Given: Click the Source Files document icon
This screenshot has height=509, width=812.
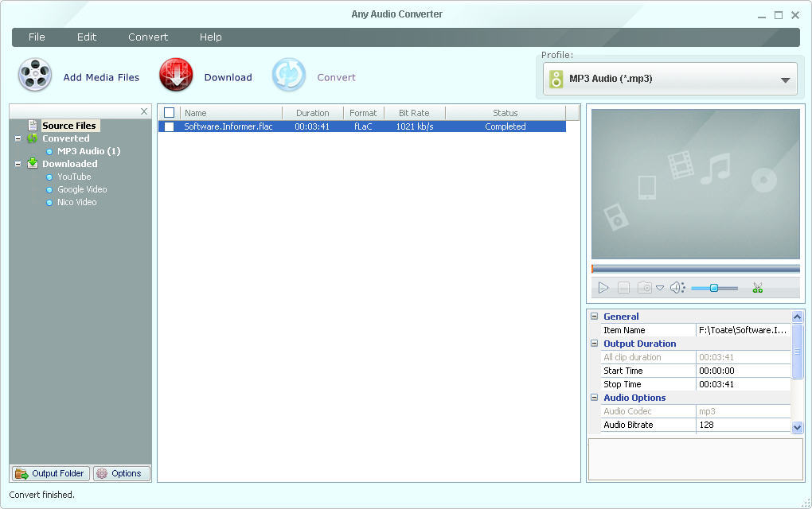Looking at the screenshot, I should click(33, 126).
